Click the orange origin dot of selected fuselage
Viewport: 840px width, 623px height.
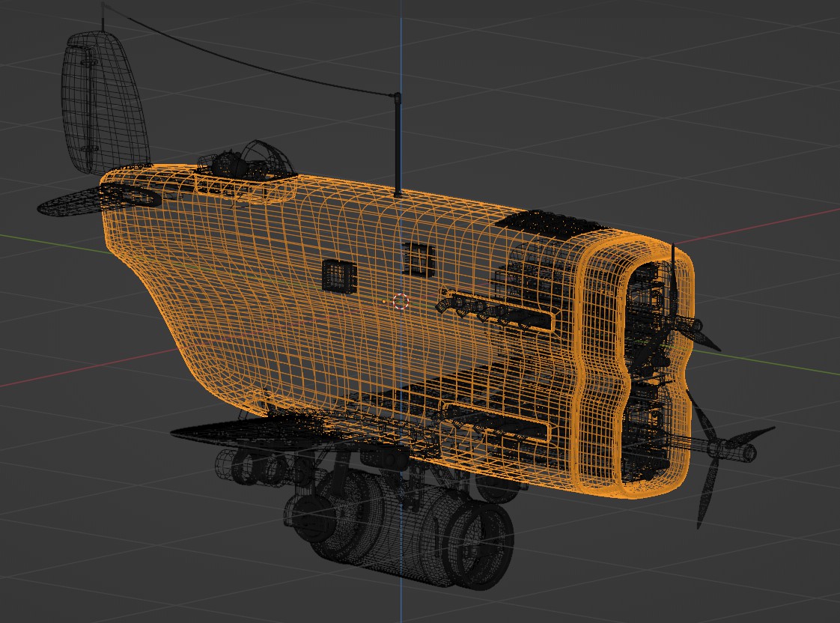click(x=384, y=302)
